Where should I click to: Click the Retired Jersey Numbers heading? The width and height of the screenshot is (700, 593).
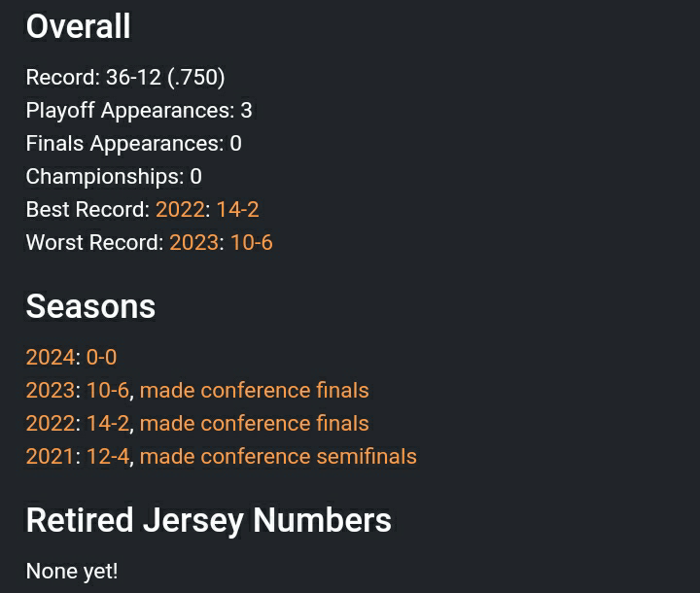pyautogui.click(x=208, y=520)
